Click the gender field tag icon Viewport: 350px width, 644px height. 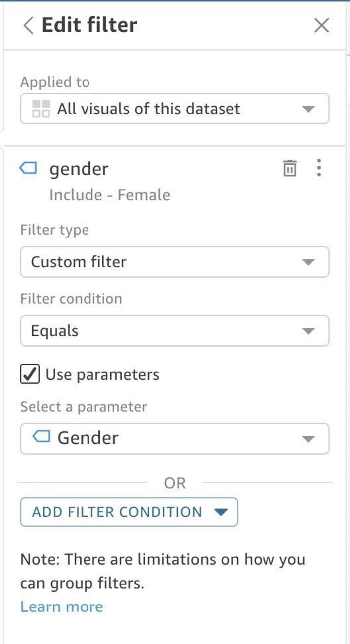(29, 168)
